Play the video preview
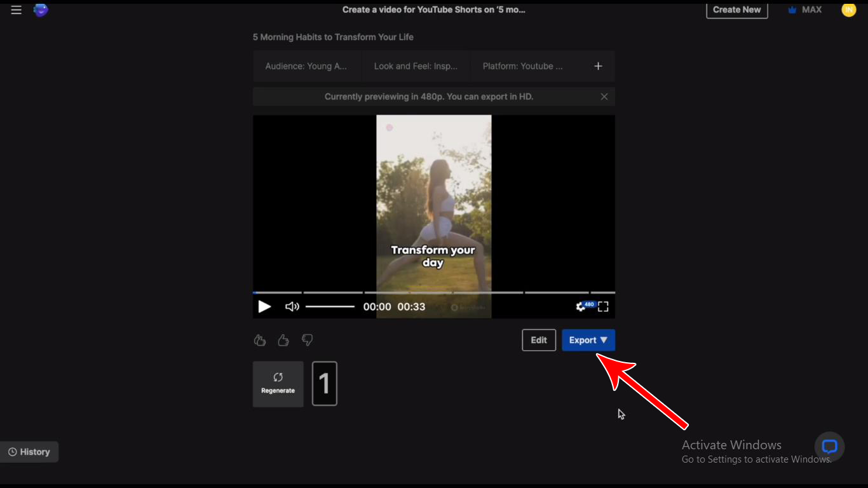This screenshot has height=488, width=868. [264, 307]
